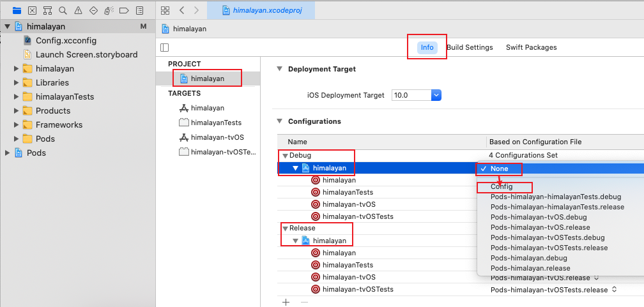This screenshot has height=307, width=644.
Task: Collapse himalayan project under Release
Action: (x=295, y=241)
